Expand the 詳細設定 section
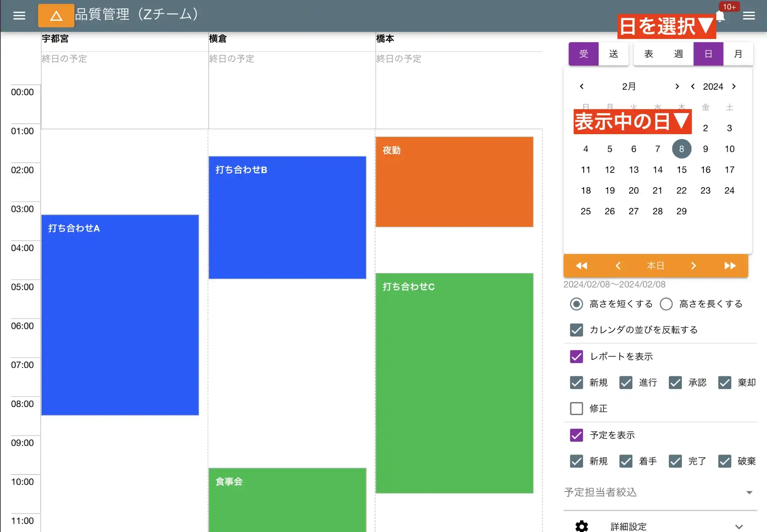Image resolution: width=767 pixels, height=532 pixels. coord(739,526)
